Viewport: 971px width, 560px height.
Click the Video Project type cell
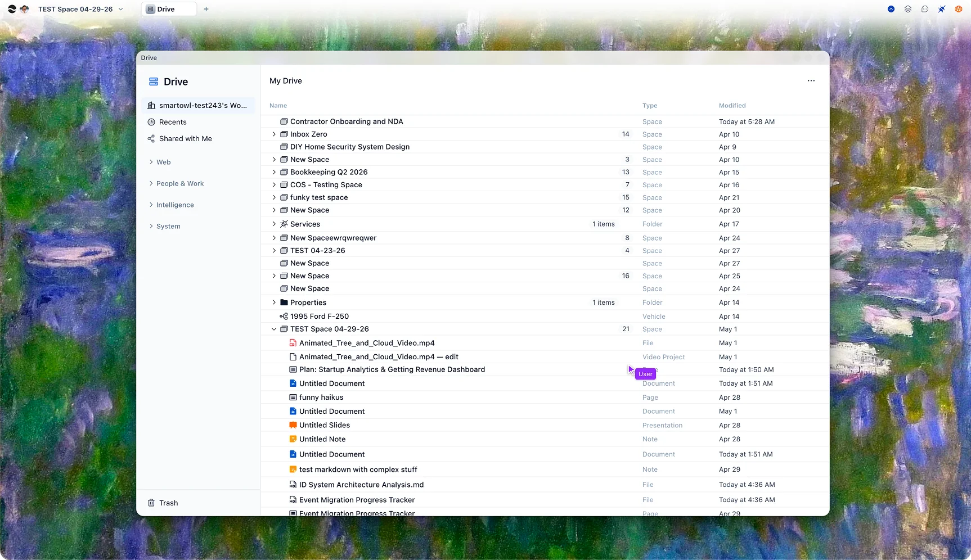[664, 357]
